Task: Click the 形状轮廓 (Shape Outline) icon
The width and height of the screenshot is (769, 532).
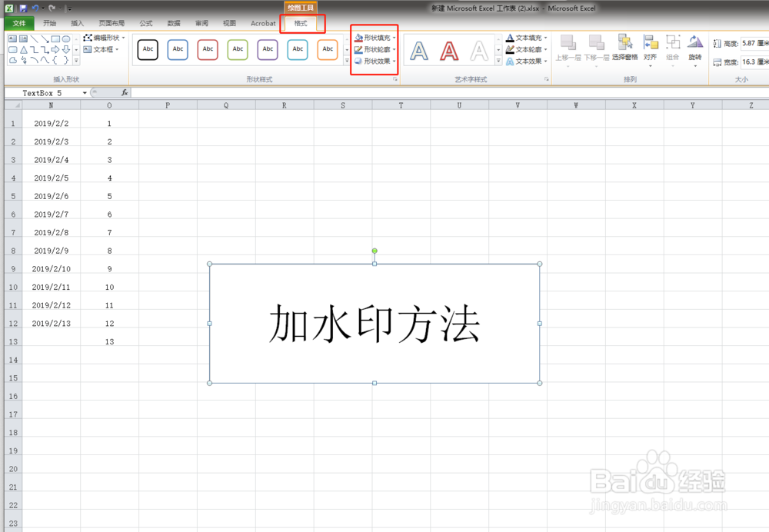Action: coord(360,49)
